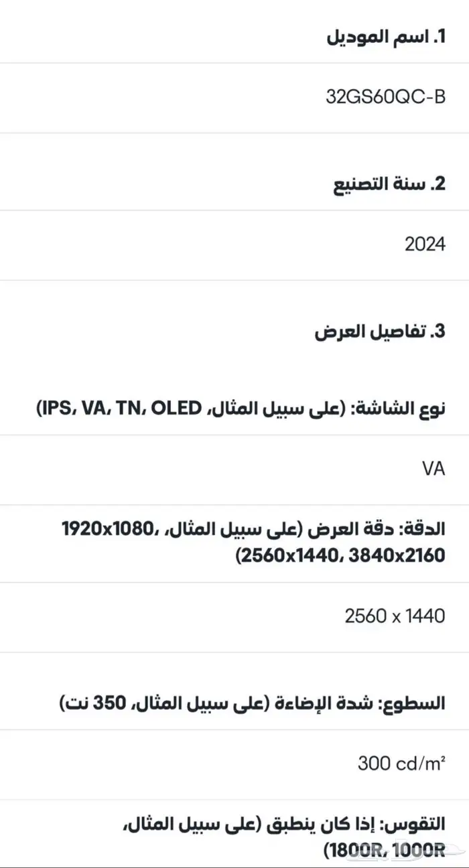Select the manufacturing year 2024

click(x=425, y=244)
